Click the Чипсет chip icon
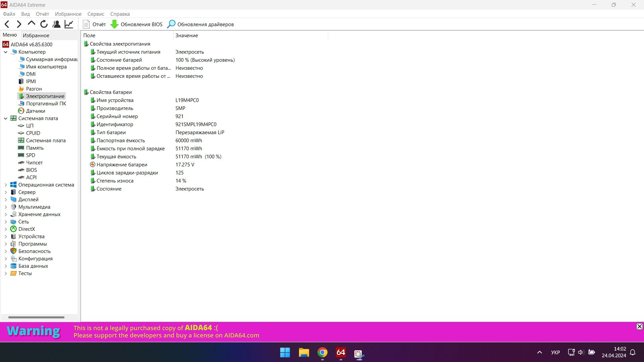644x362 pixels. [x=21, y=163]
